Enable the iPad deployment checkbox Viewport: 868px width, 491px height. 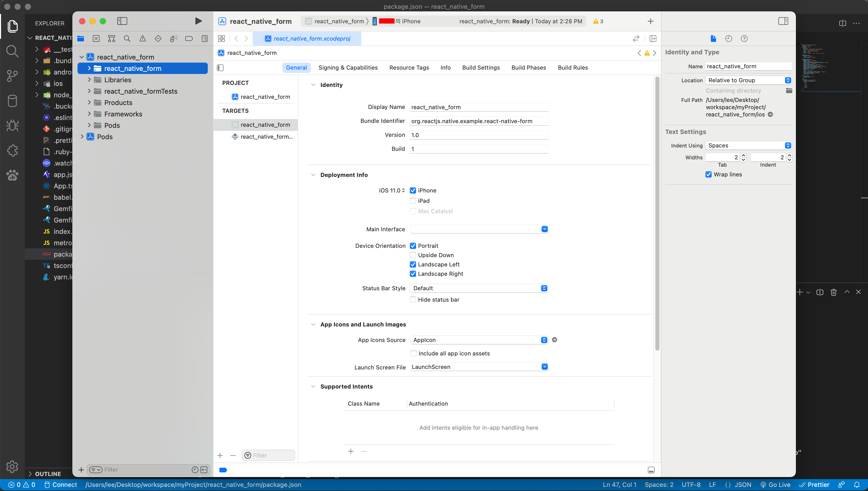(x=413, y=201)
